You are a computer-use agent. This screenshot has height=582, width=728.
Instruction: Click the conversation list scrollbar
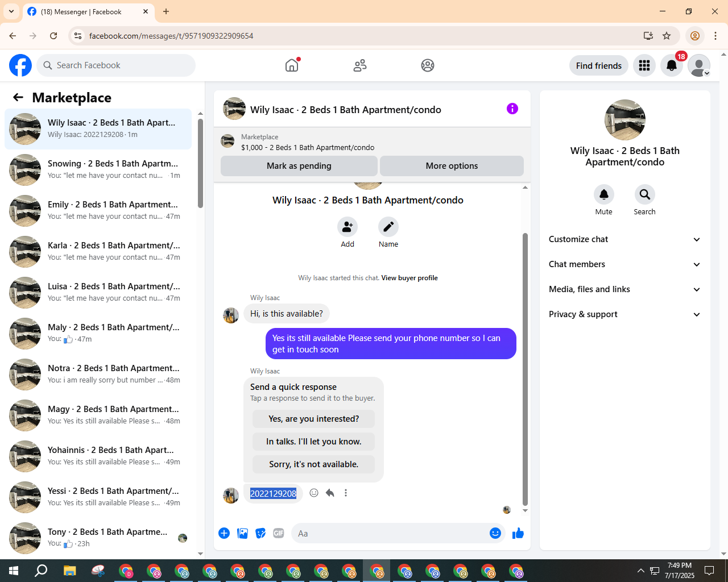pyautogui.click(x=200, y=163)
